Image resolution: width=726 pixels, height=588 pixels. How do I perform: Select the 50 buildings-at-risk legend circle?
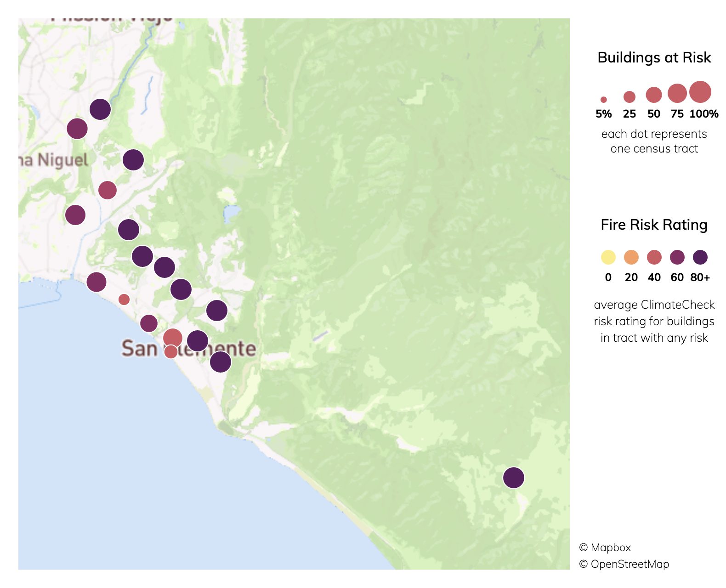[x=654, y=95]
